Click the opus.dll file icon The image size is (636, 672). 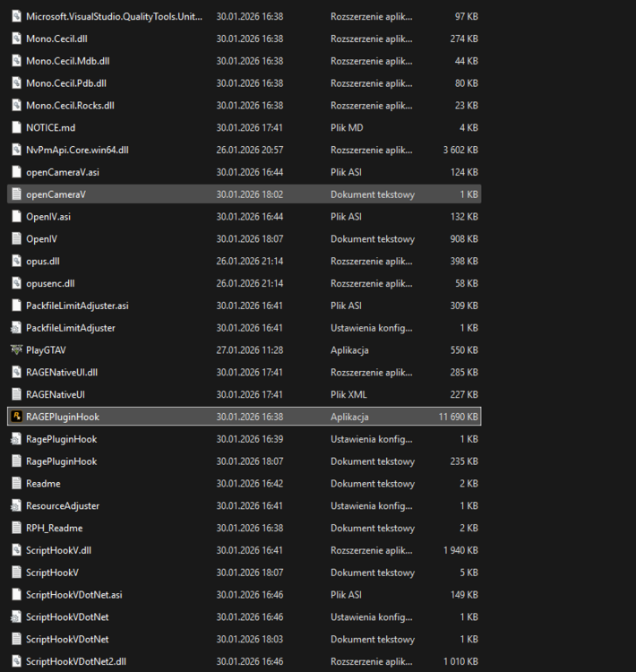(x=16, y=261)
